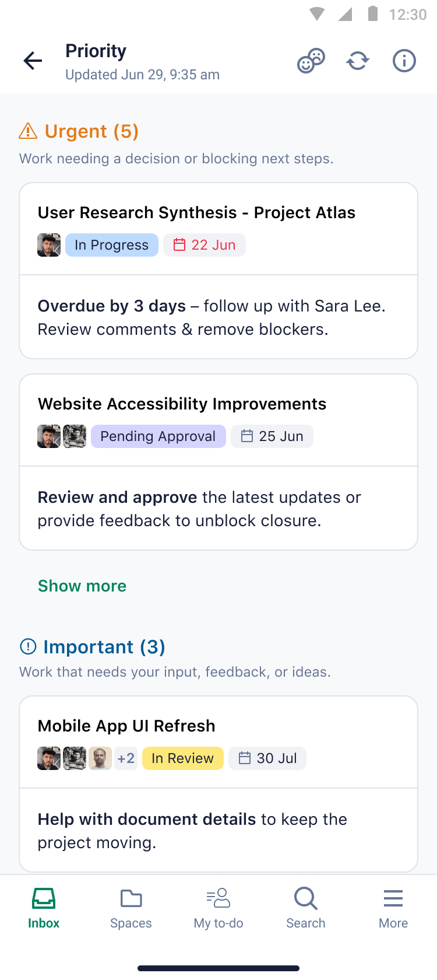Tap the Urgent warning triangle icon
437x980 pixels.
[x=28, y=131]
